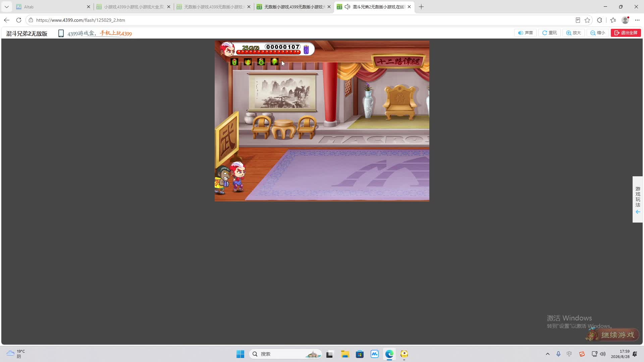Switch to the AItab tab
This screenshot has height=362, width=644.
(50, 7)
